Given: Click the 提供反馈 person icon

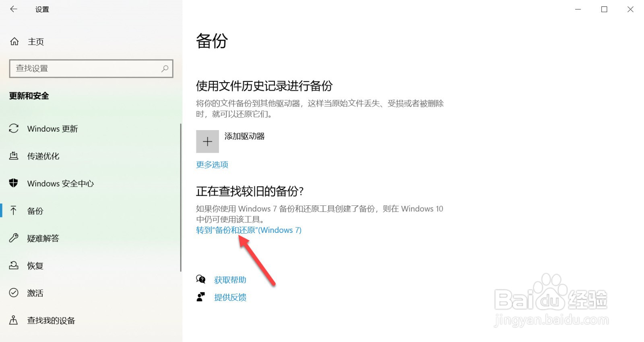Looking at the screenshot, I should tap(200, 297).
